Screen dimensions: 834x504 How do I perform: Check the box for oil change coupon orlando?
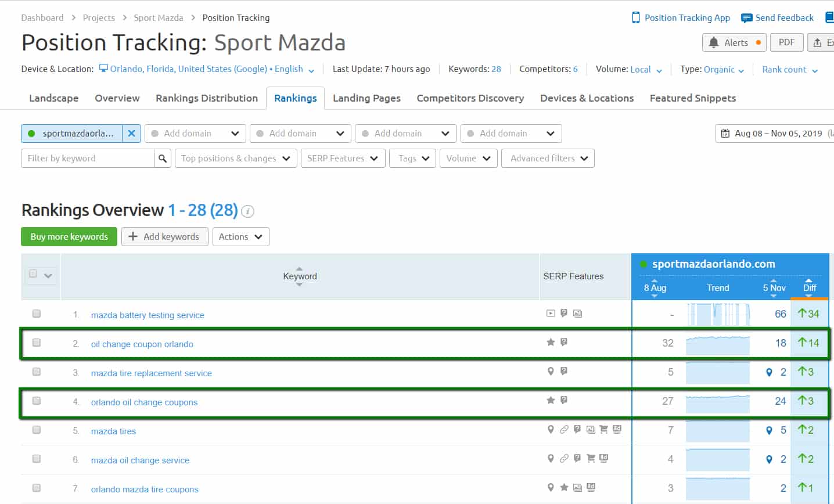point(37,343)
